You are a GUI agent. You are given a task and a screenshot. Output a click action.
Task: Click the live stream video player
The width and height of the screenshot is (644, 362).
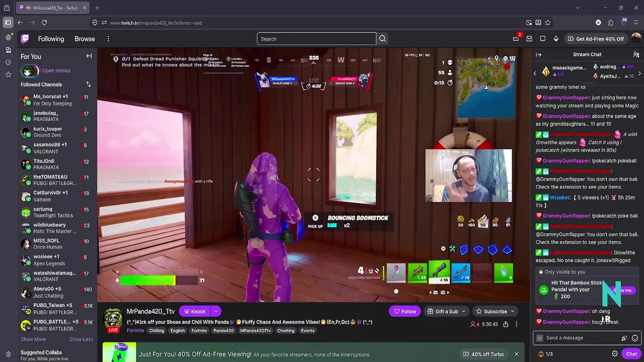tap(313, 175)
